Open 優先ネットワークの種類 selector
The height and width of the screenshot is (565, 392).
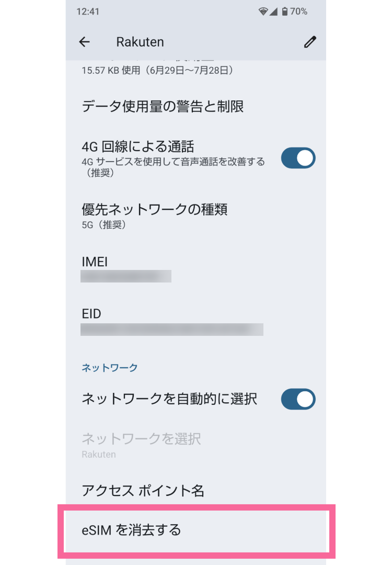pyautogui.click(x=155, y=216)
